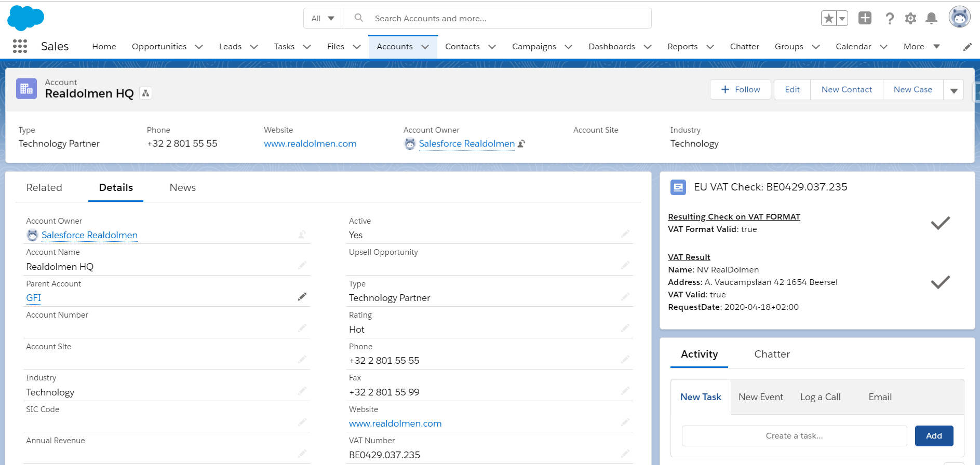Open the Setup gear icon
This screenshot has width=980, height=465.
(x=910, y=19)
